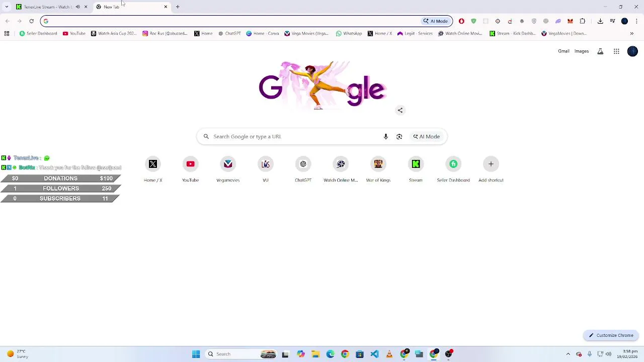Viewport: 644px width, 362px height.
Task: Open the Windows Start menu
Action: coord(196,354)
